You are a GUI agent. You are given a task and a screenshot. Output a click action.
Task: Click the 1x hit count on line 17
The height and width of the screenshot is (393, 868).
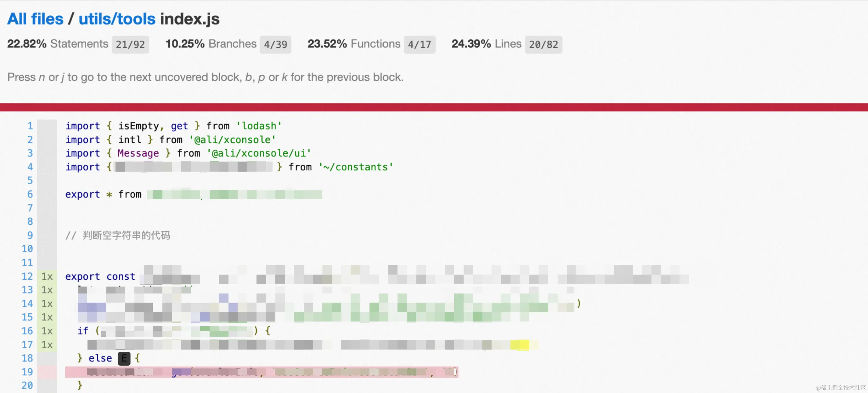(x=47, y=345)
